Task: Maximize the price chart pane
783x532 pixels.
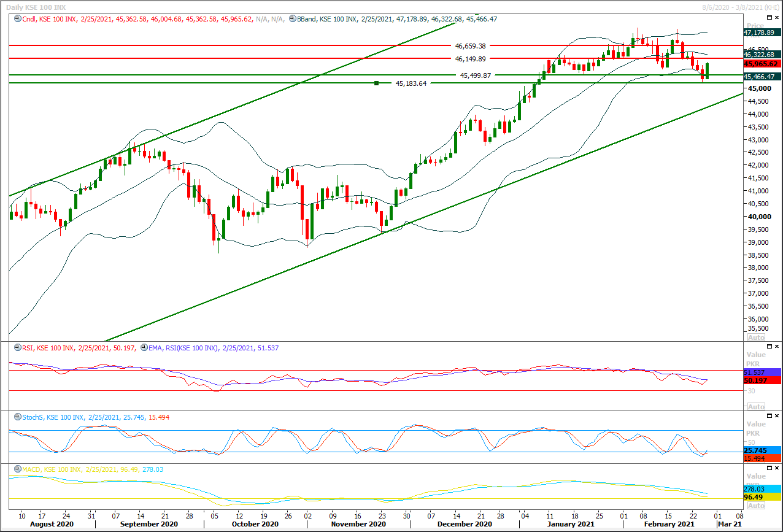Action: (770, 17)
